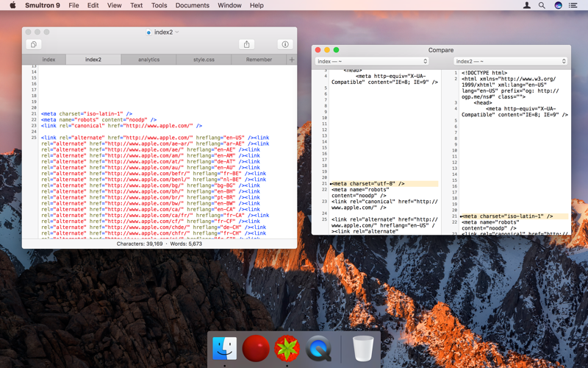588x368 pixels.
Task: Click the Words: 5,673 status text
Action: (186, 244)
